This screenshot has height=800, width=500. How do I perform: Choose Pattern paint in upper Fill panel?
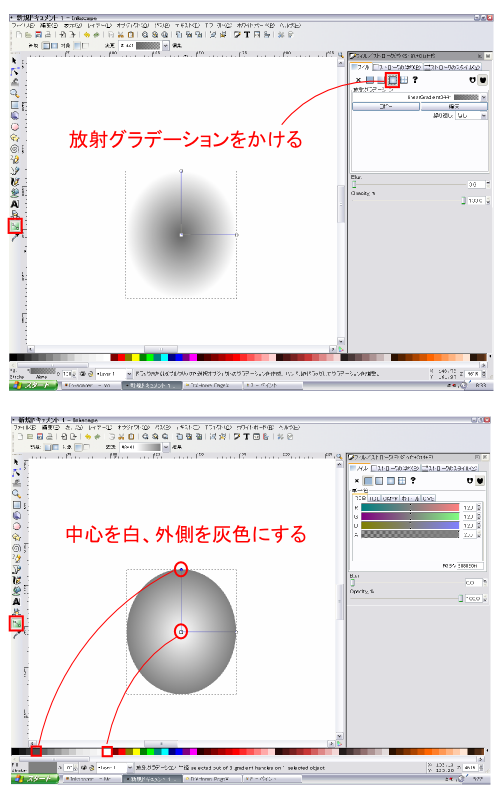(x=404, y=80)
